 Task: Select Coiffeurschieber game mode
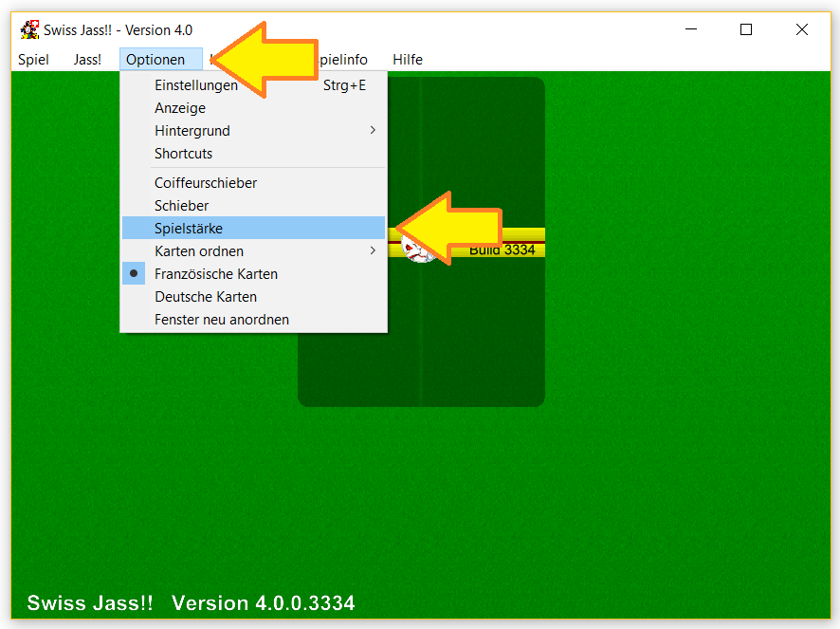click(253, 183)
